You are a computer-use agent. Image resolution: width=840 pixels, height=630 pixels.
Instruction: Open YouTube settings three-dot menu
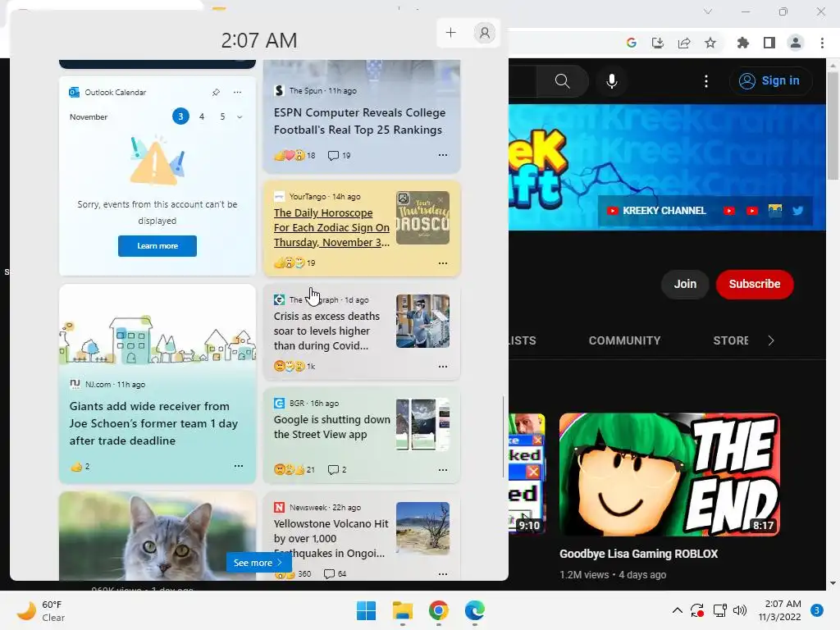click(706, 81)
